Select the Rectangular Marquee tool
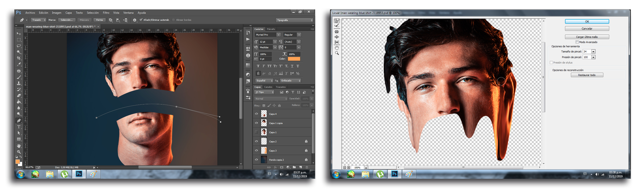This screenshot has height=191, width=644. pyautogui.click(x=19, y=40)
